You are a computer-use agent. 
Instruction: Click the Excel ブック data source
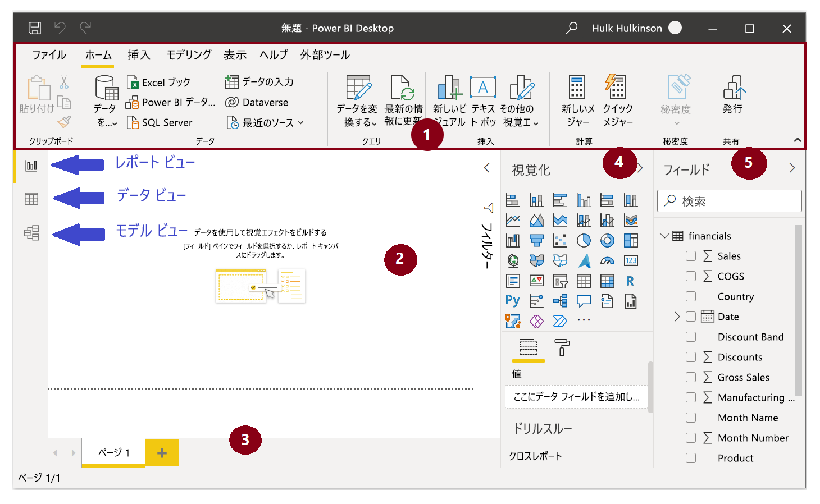[x=158, y=83]
